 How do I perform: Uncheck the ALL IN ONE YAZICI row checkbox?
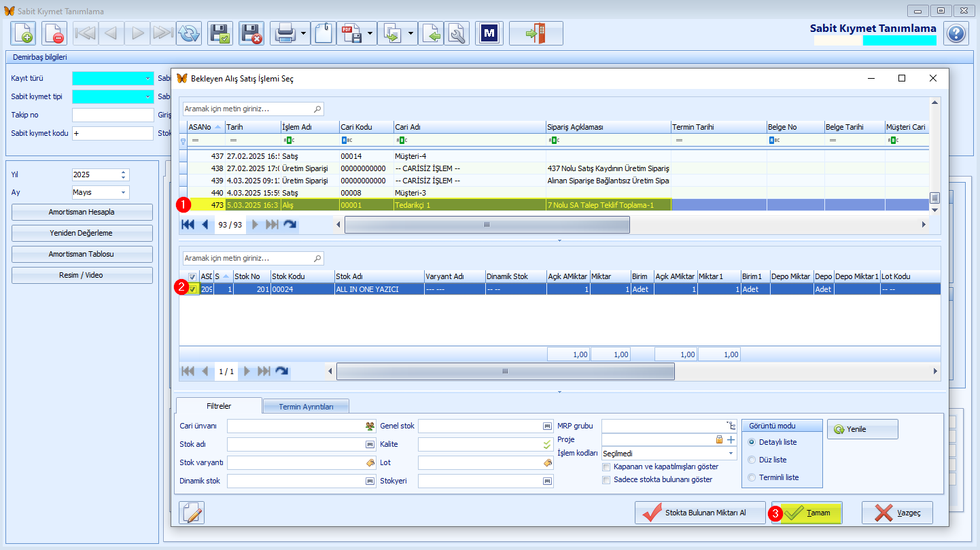(x=193, y=289)
